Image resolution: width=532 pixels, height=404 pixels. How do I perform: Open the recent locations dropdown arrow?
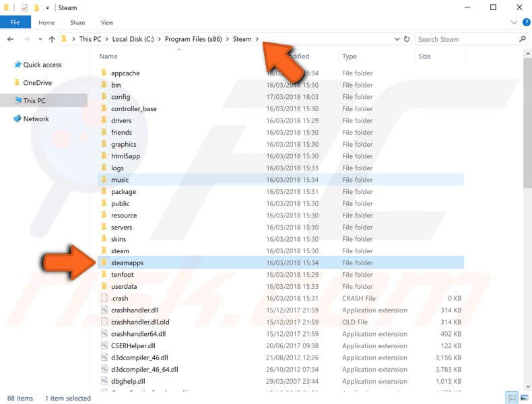(x=40, y=39)
